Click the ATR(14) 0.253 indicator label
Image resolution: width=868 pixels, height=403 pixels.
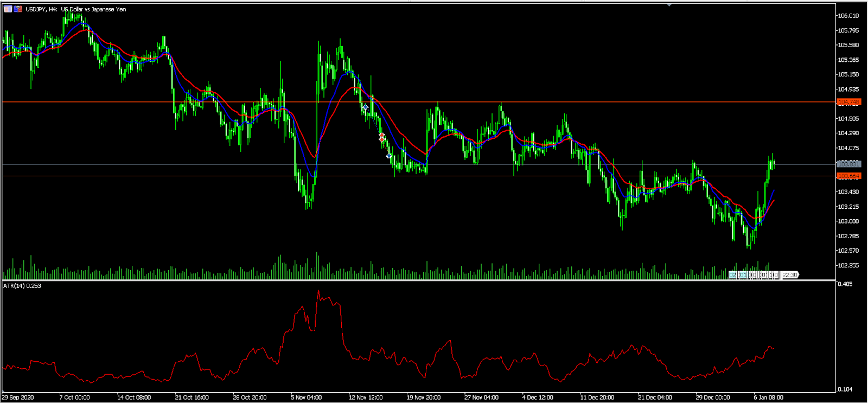tap(22, 286)
